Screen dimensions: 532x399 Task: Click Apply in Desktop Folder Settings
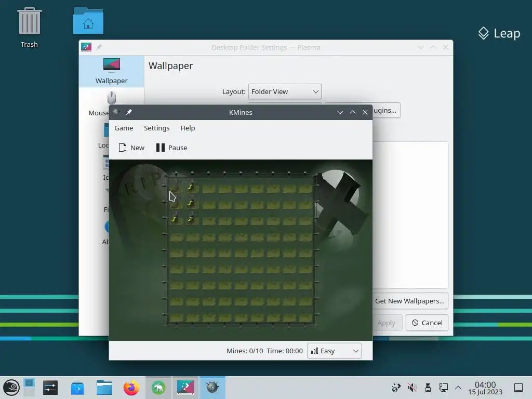[x=387, y=323]
